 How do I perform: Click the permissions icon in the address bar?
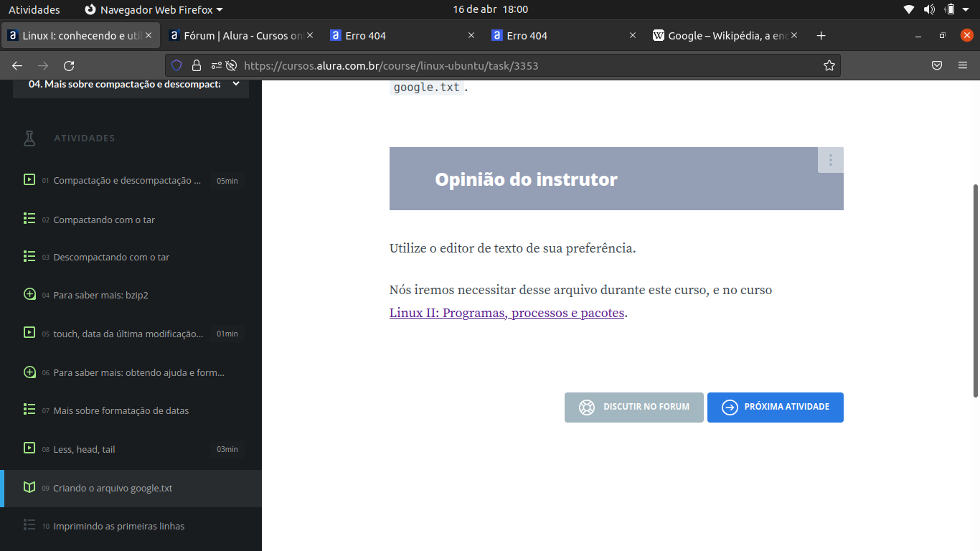217,65
